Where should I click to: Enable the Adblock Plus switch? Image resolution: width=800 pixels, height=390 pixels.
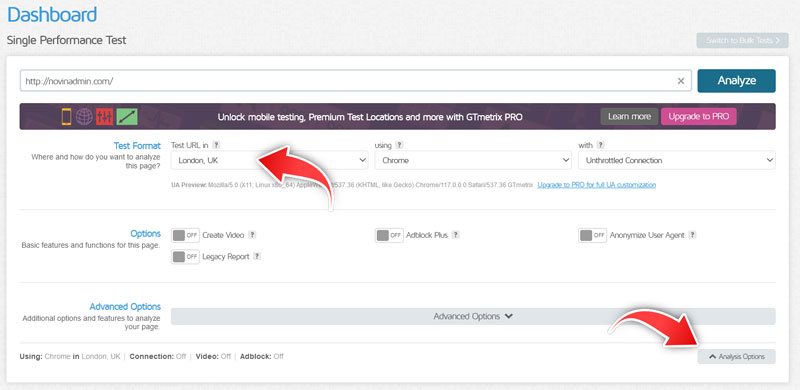pyautogui.click(x=389, y=235)
